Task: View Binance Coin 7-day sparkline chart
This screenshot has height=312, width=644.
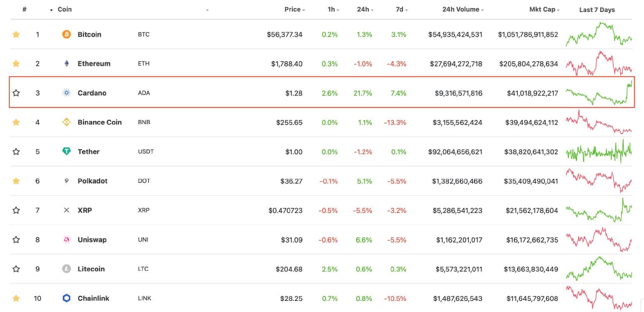Action: [599, 122]
